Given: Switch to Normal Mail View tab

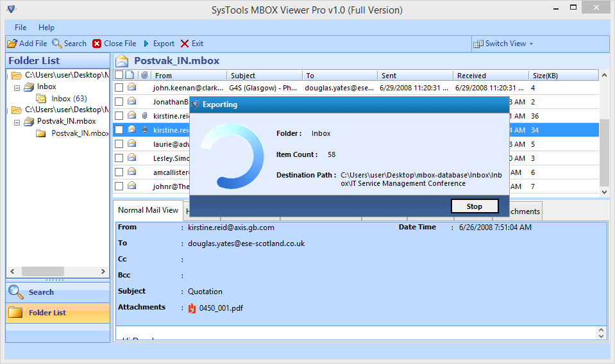Looking at the screenshot, I should tap(148, 210).
